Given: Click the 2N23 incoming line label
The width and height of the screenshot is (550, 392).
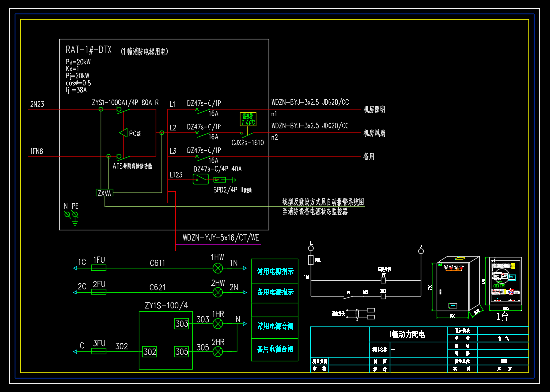Looking at the screenshot, I should [37, 104].
